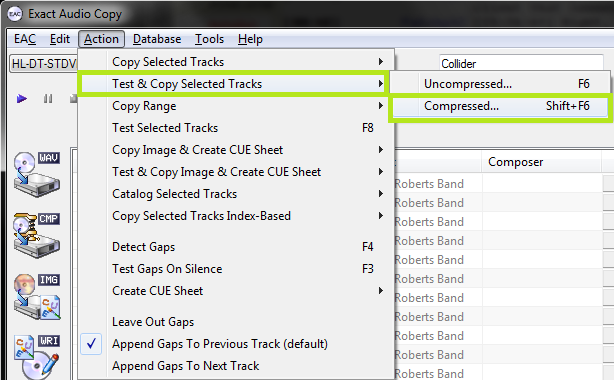Click the Collider album title field

click(521, 63)
